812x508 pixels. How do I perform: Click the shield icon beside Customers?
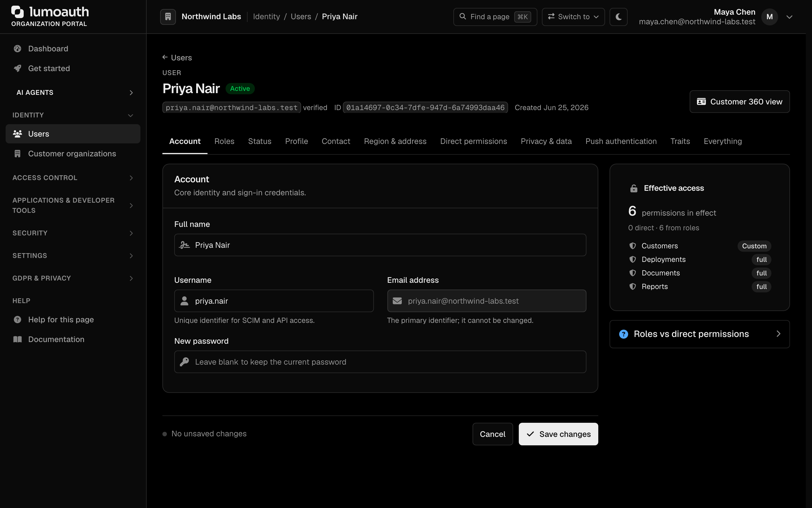click(632, 246)
